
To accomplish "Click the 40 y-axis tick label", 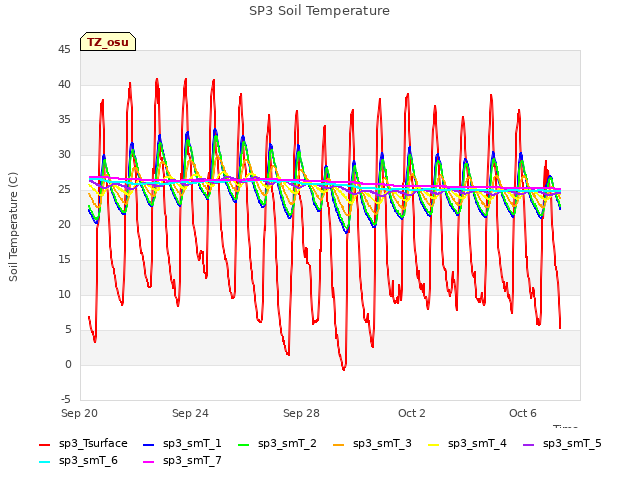I will click(x=64, y=85).
